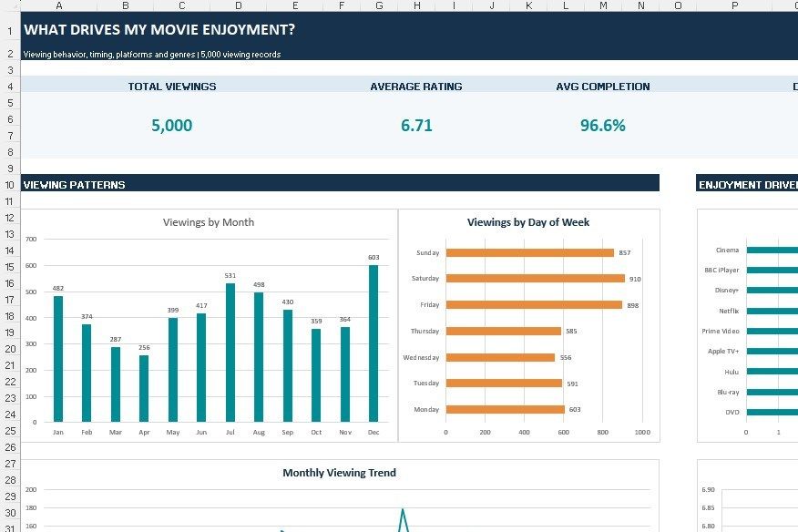
Task: Click the Sunday bar in day-of-week chart
Action: coord(530,252)
